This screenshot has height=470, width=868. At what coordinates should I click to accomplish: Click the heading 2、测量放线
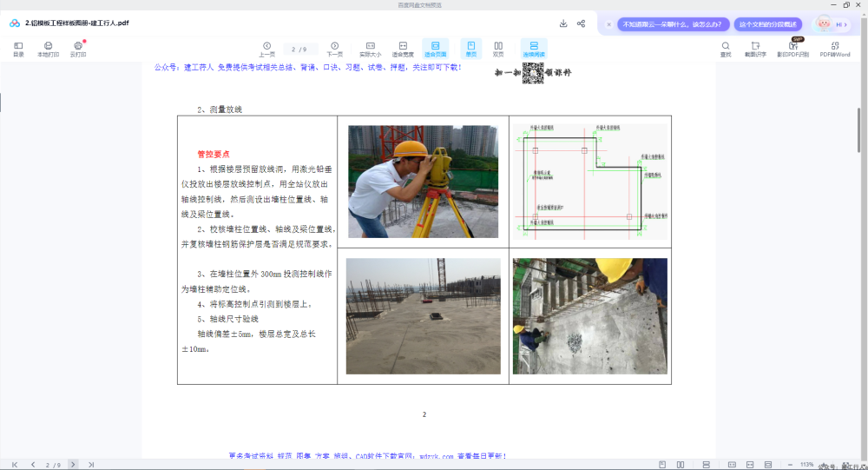coord(220,109)
